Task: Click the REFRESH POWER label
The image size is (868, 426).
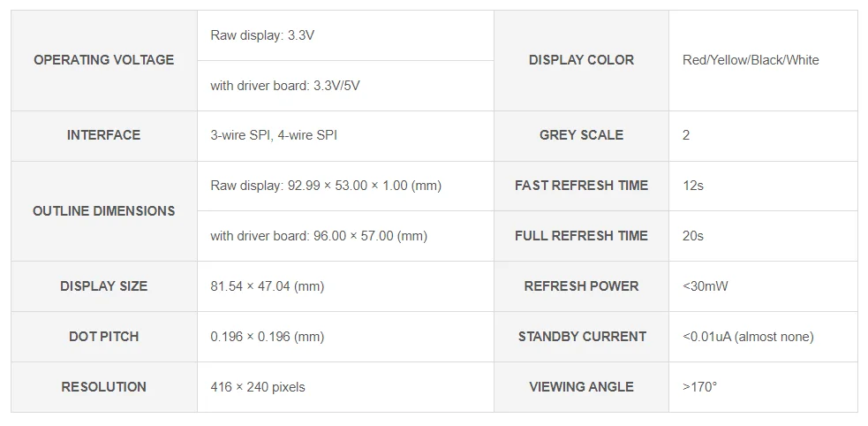Action: tap(581, 286)
